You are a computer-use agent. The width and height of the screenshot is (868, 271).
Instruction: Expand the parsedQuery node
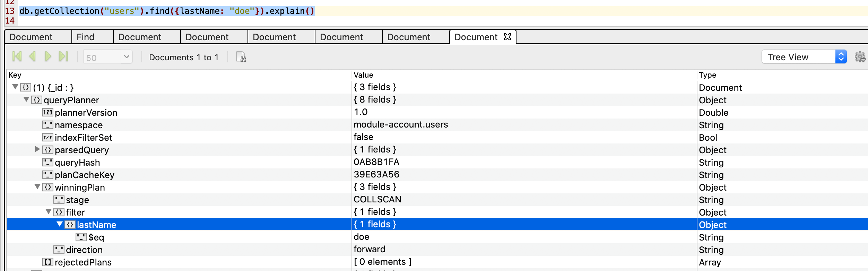point(37,149)
